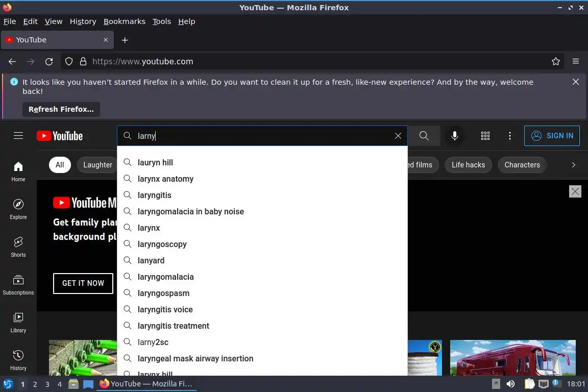588x392 pixels.
Task: Open the green pencils video thumbnail
Action: pos(83,357)
